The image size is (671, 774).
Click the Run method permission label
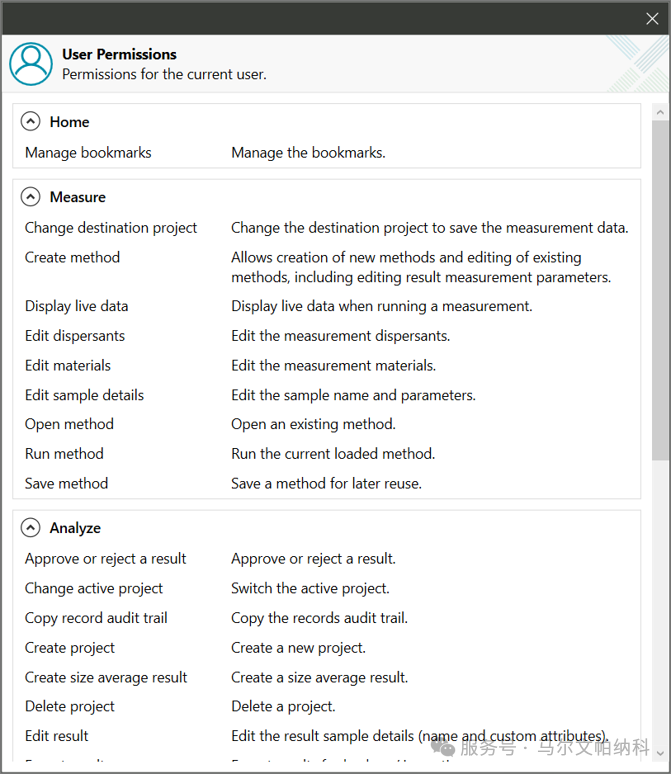point(64,454)
